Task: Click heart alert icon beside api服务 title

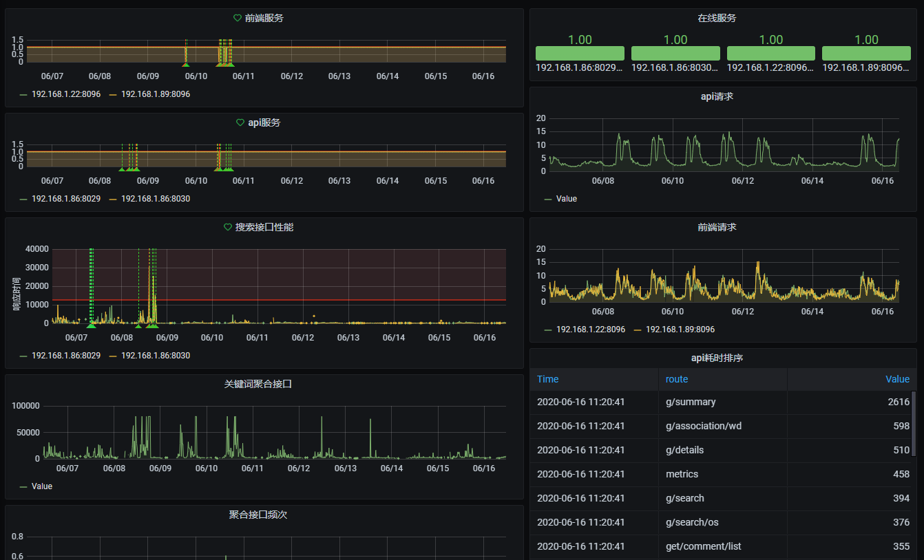Action: [x=240, y=122]
